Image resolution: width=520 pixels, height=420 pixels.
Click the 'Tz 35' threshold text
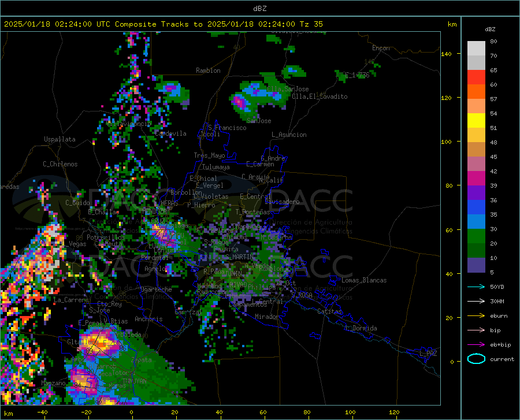point(311,24)
